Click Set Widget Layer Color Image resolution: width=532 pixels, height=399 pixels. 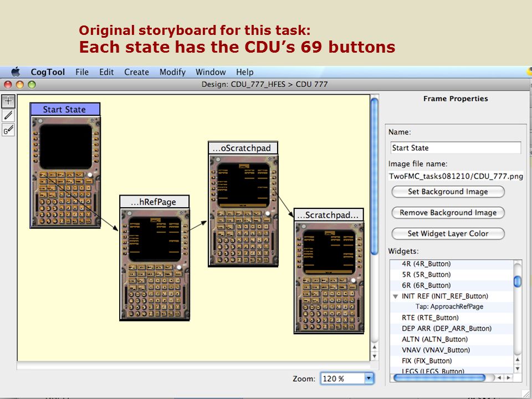448,234
